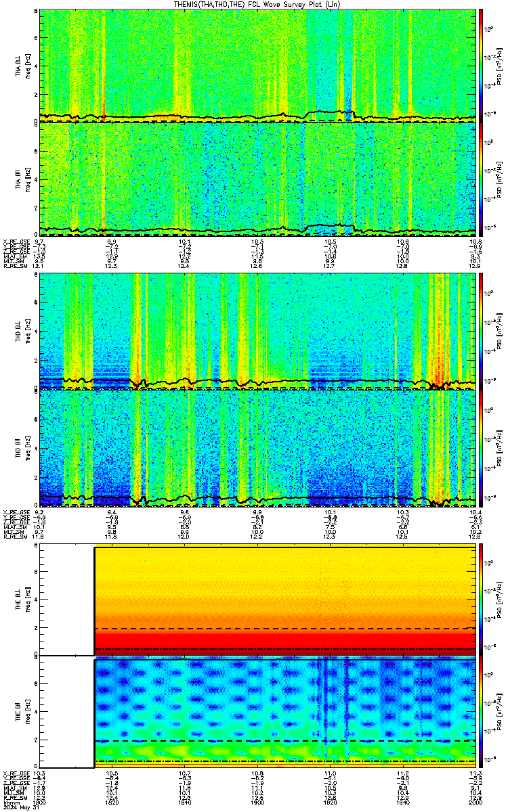
Task: Click the 1840 time tick label
Action: pos(185,802)
